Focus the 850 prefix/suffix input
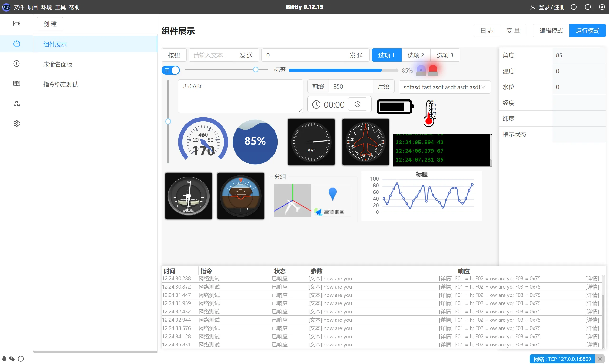The image size is (609, 364). (351, 86)
